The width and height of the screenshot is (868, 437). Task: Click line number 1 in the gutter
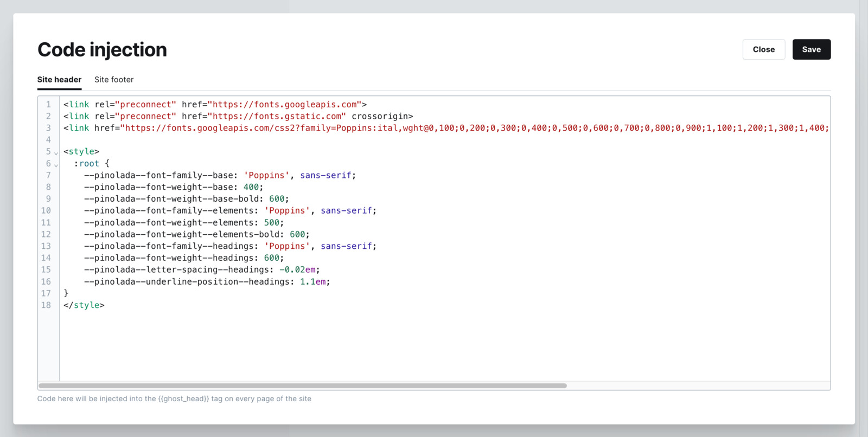coord(48,105)
